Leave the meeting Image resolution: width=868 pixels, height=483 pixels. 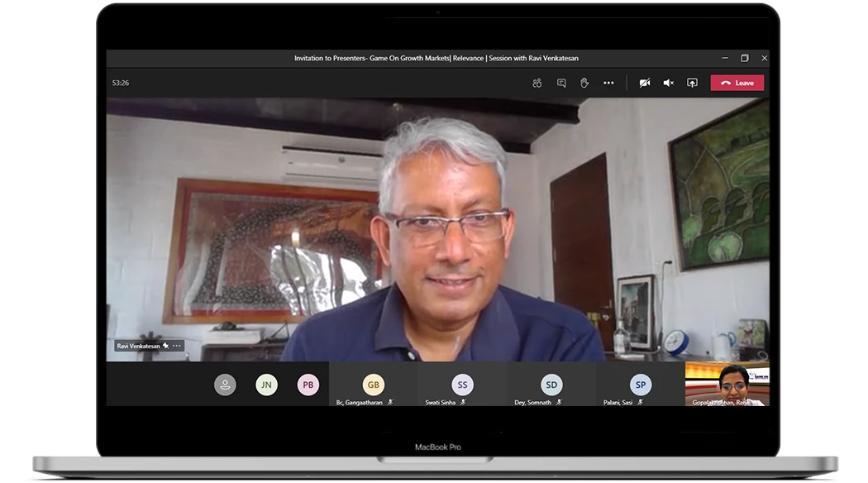(x=736, y=83)
